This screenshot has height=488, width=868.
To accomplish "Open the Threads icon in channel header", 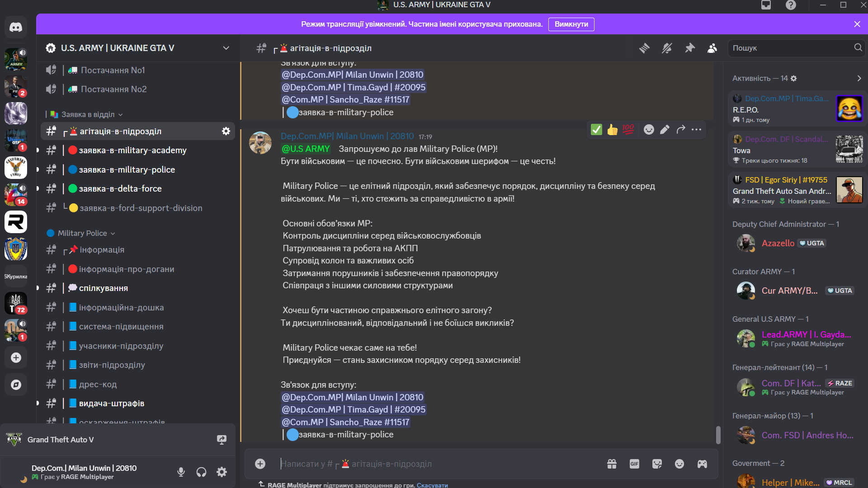I will (644, 48).
